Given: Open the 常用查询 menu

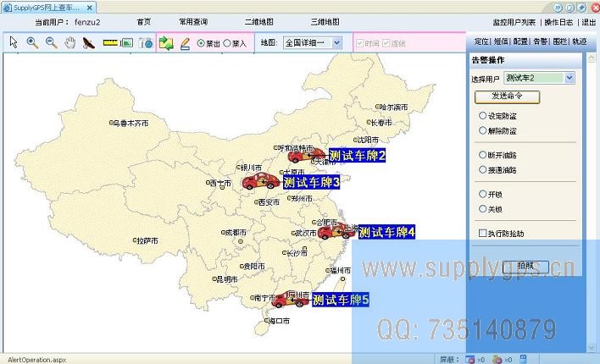Looking at the screenshot, I should [193, 22].
